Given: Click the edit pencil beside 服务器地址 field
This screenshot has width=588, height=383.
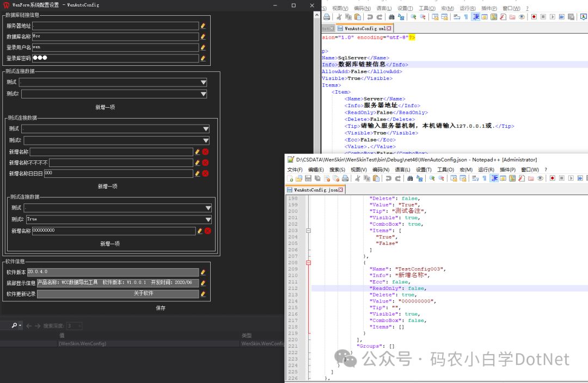Looking at the screenshot, I should 203,26.
